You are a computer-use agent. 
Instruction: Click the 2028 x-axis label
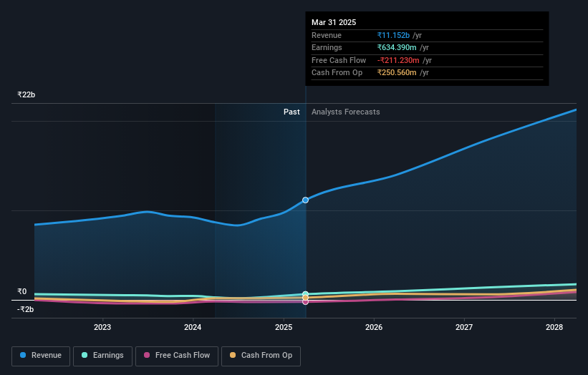[554, 327]
